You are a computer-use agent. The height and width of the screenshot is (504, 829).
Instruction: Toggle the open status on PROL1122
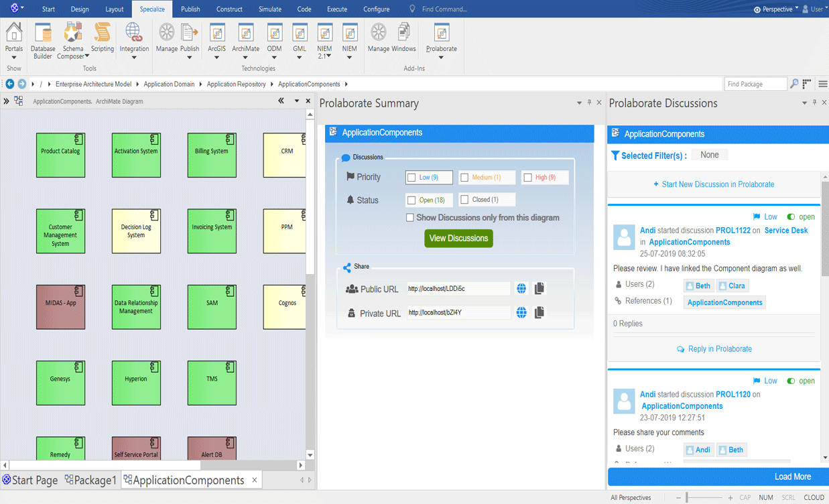point(791,217)
